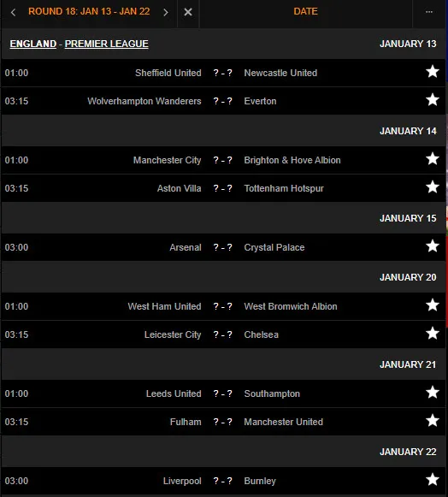Viewport: 448px width, 497px height.
Task: Close the round selector with X icon
Action: click(188, 12)
